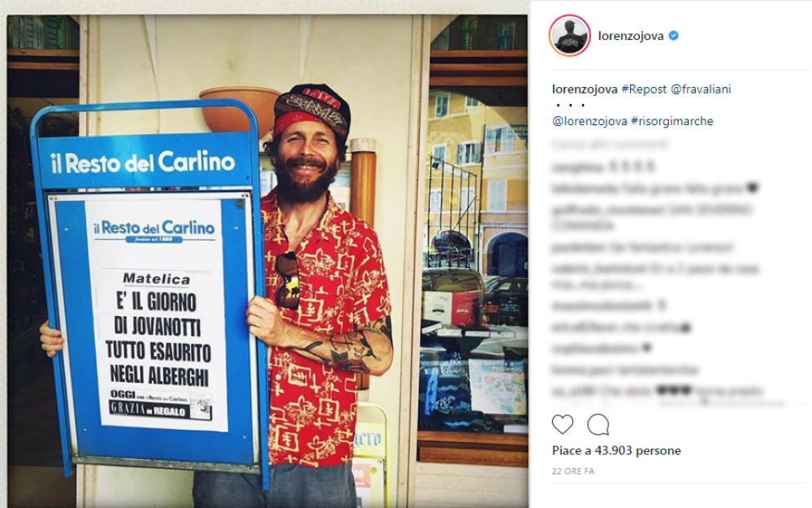Open the Piace a 43.903 persone likes list
The height and width of the screenshot is (508, 812).
616,450
